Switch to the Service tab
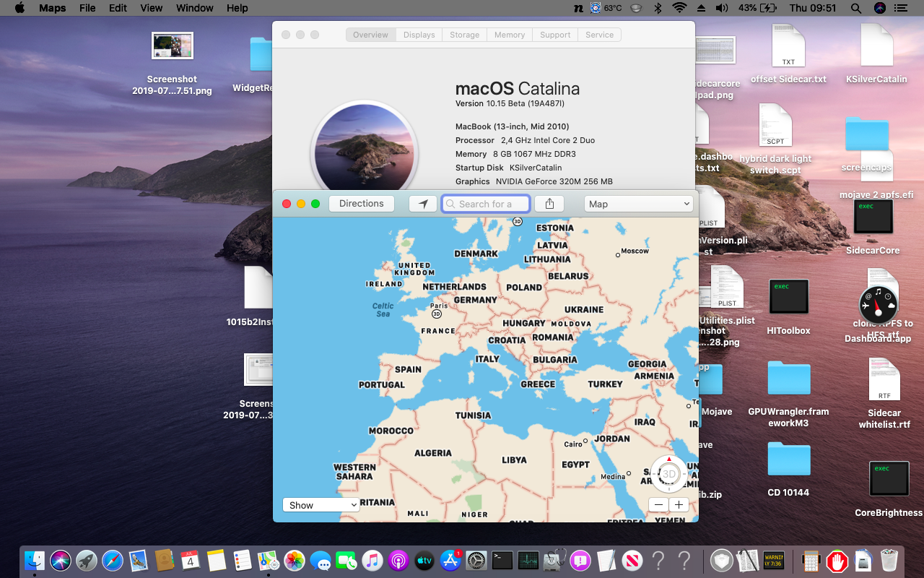 (599, 35)
